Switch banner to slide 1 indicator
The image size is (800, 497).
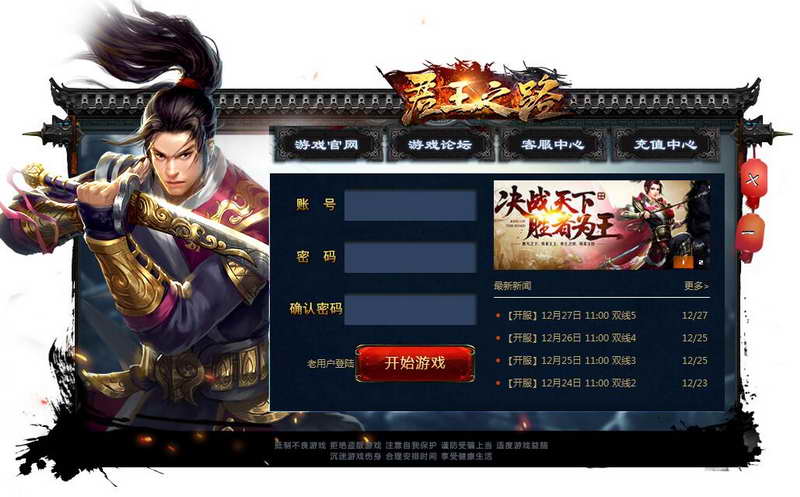pyautogui.click(x=683, y=262)
